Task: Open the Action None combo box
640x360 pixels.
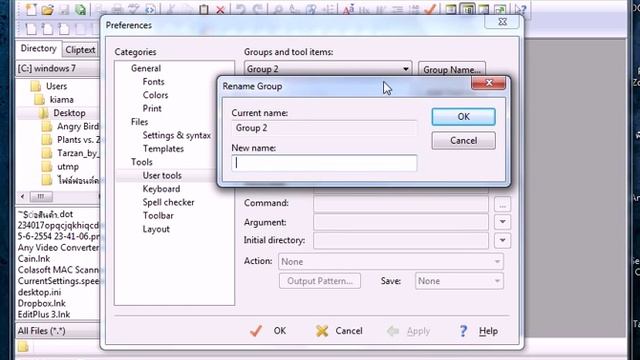Action: 391,262
